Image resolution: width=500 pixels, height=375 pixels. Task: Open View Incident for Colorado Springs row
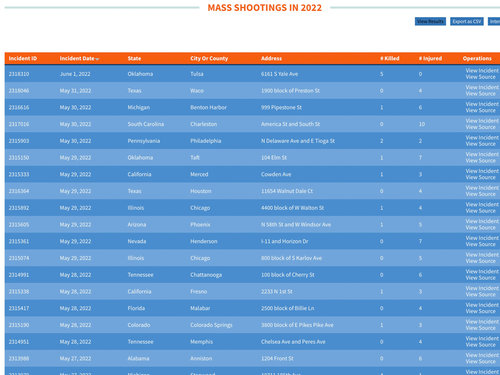482,322
